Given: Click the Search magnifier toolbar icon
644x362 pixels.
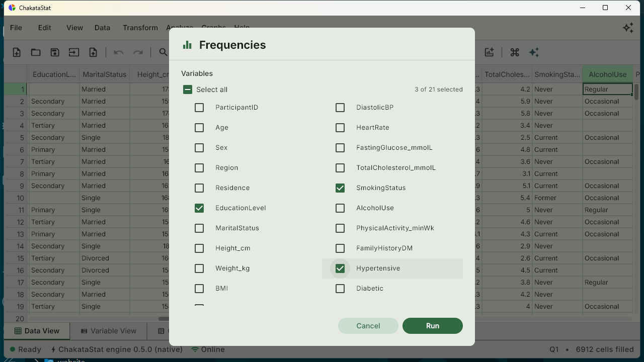Looking at the screenshot, I should 163,52.
